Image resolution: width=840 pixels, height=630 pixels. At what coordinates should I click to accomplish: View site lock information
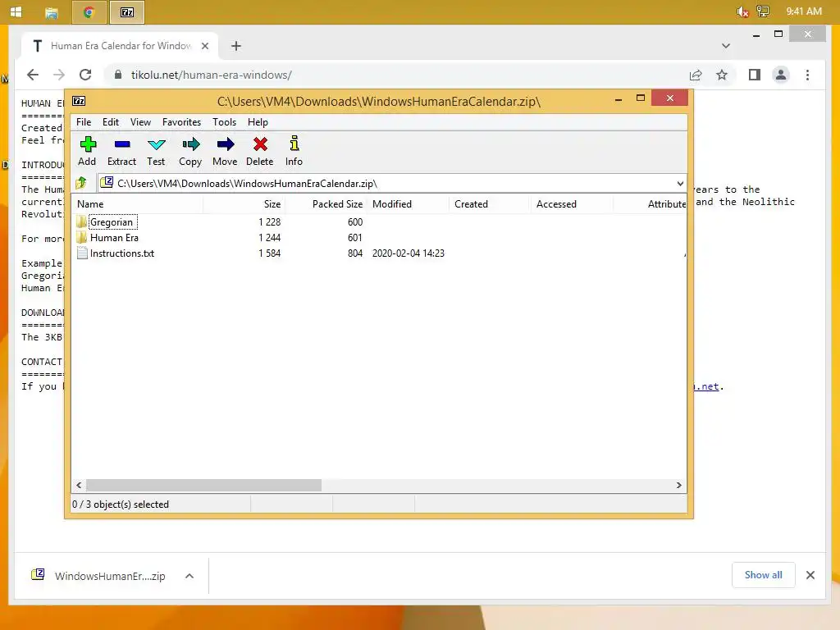[118, 75]
